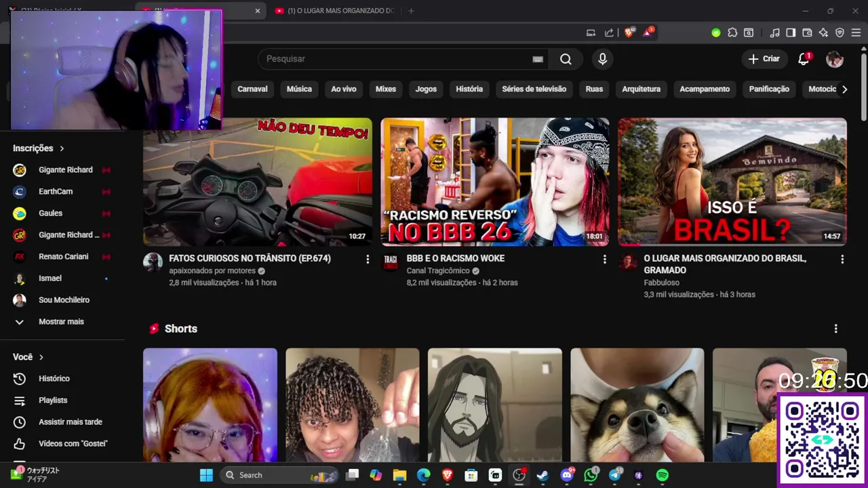This screenshot has height=488, width=868.
Task: Open Sou Mochileiro channel in subscriptions
Action: tap(62, 300)
